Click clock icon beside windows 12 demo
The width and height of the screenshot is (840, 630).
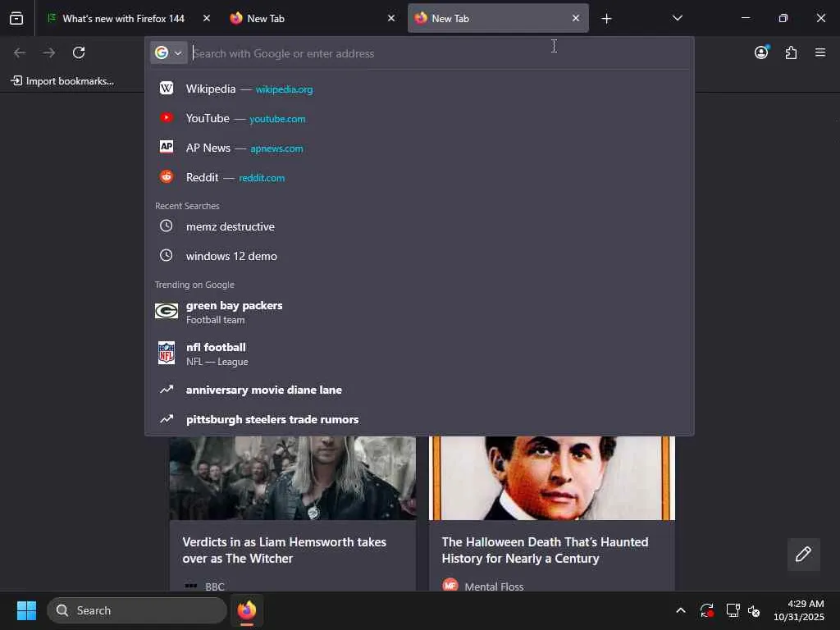point(167,256)
